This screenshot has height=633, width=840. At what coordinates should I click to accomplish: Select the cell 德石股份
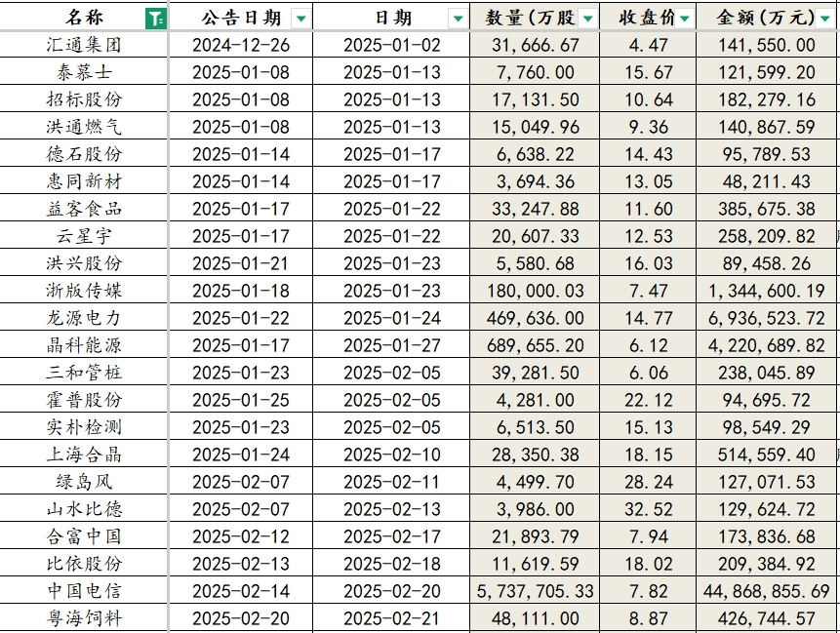click(x=84, y=154)
